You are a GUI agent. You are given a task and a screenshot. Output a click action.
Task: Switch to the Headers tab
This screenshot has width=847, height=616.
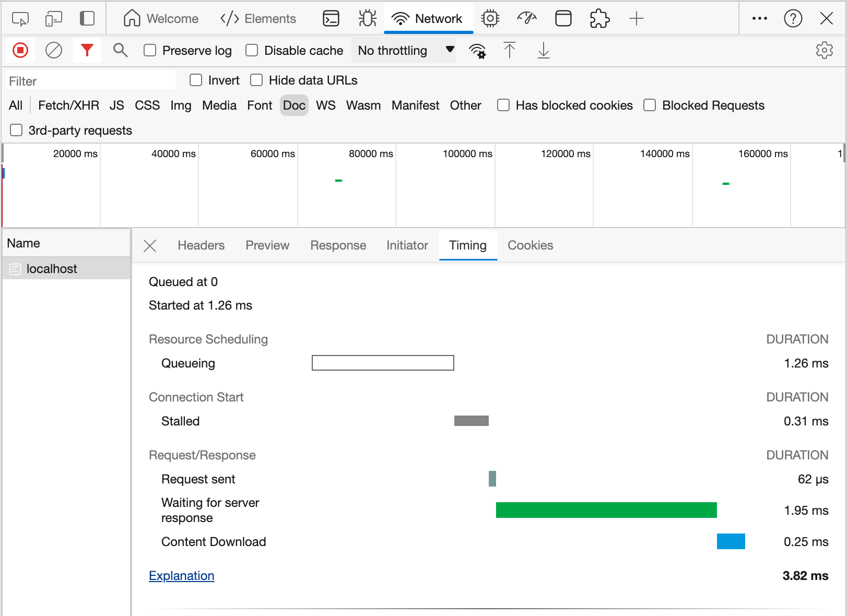pos(201,245)
